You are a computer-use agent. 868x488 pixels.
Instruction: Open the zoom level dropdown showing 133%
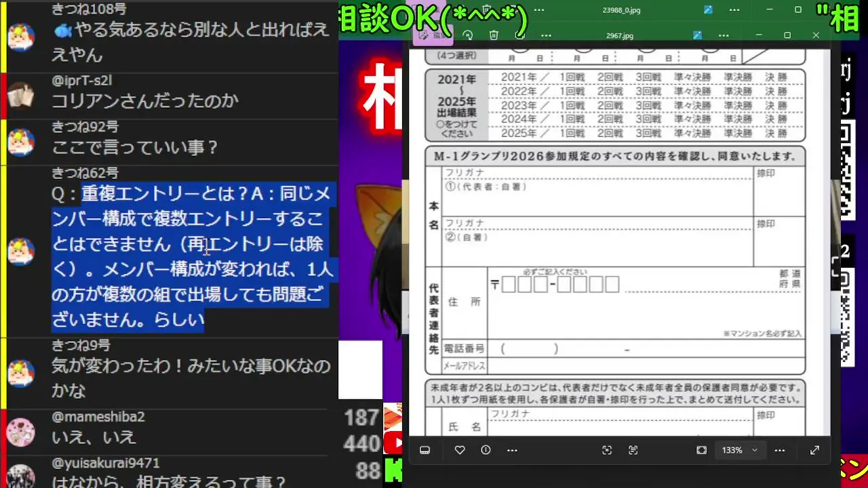[x=740, y=450]
